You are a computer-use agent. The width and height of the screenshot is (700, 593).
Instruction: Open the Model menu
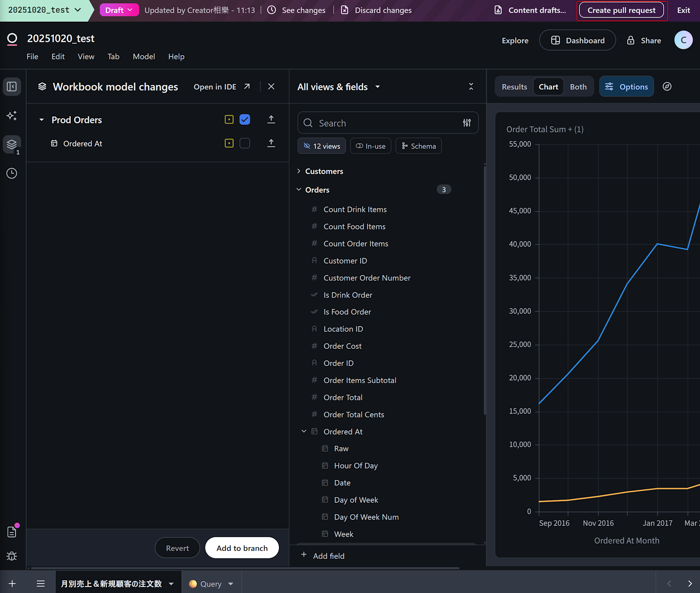pyautogui.click(x=143, y=56)
